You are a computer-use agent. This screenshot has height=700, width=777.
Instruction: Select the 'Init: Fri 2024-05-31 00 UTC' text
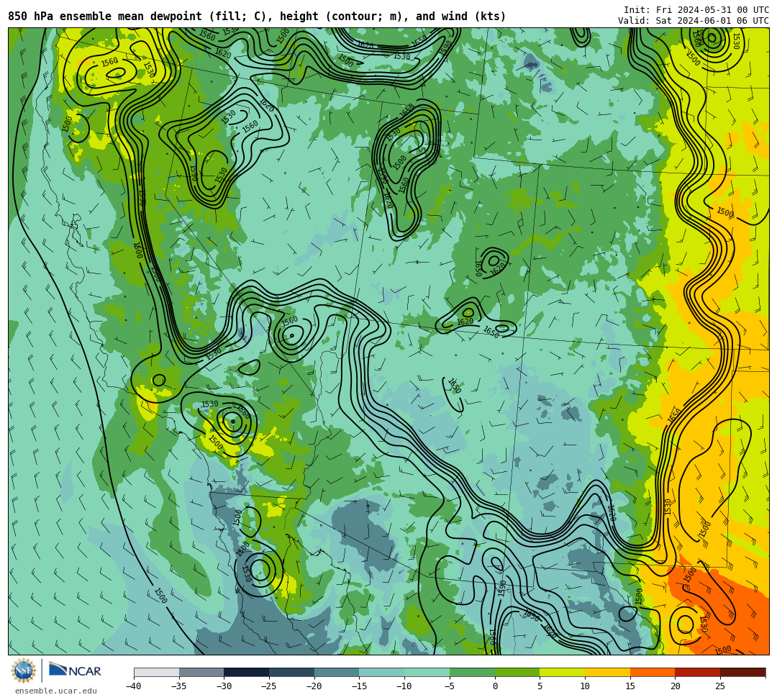tap(696, 10)
